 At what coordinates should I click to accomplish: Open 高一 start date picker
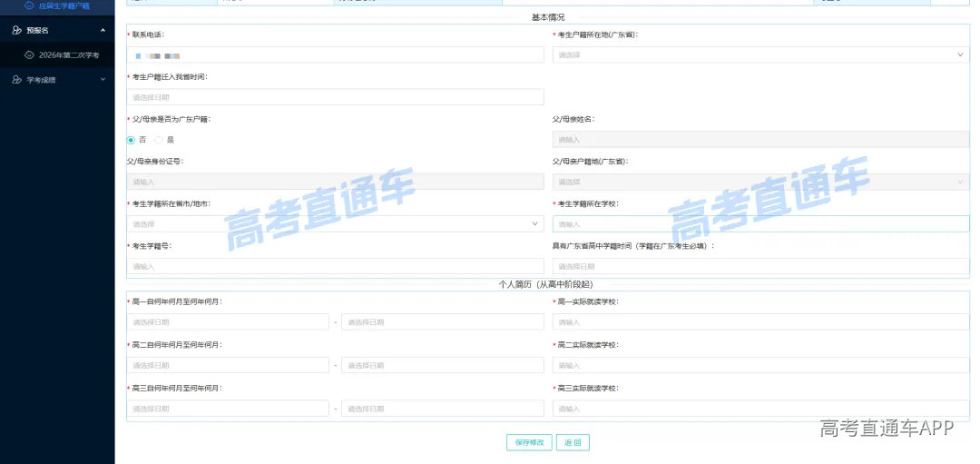(228, 322)
